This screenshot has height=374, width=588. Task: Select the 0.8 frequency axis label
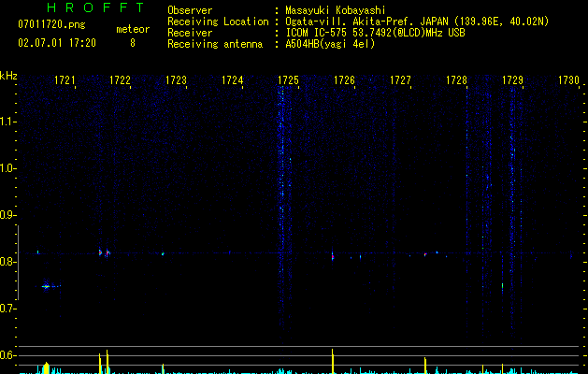point(7,262)
